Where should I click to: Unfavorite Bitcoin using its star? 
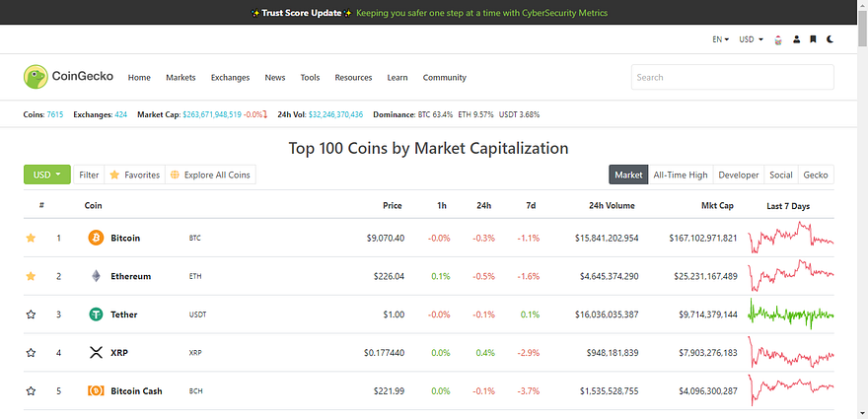tap(31, 238)
